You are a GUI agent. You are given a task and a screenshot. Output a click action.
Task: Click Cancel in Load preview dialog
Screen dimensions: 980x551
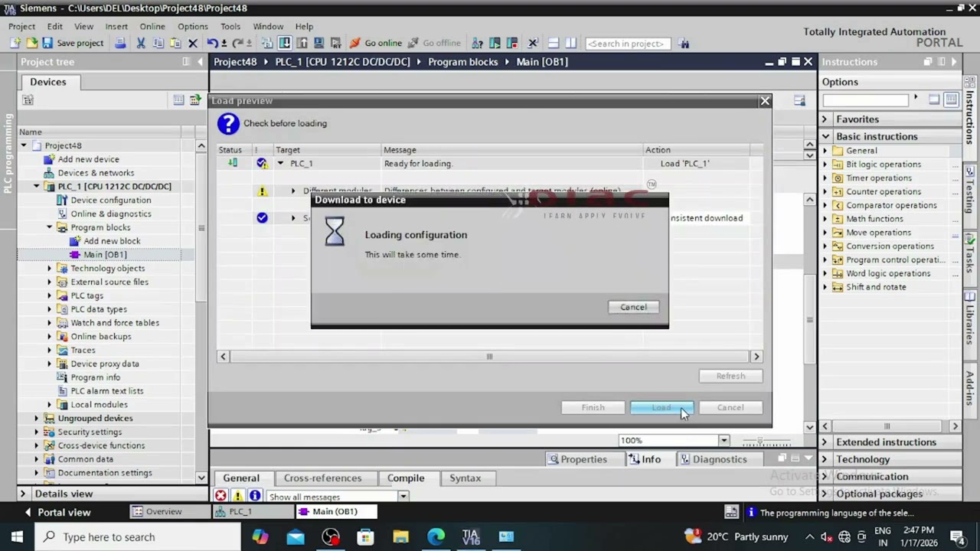730,407
